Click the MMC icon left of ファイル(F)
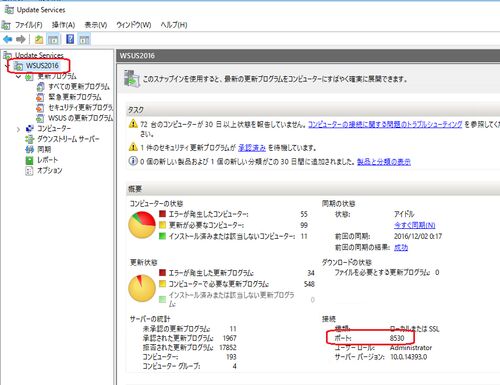500x385 pixels. [x=6, y=25]
